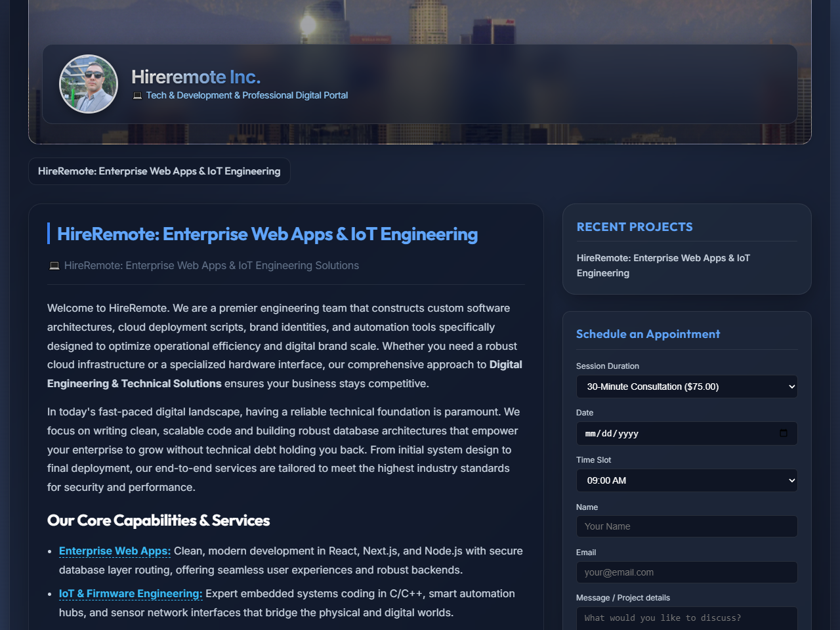840x630 pixels.
Task: Open the IoT & Firmware Engineering link
Action: coord(131,594)
